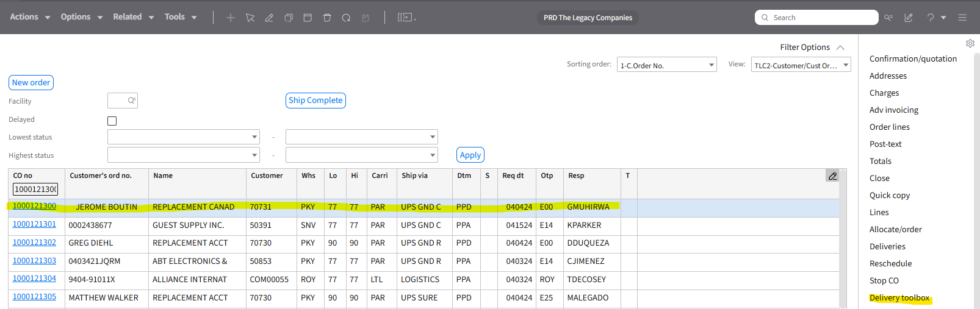Open order link 1000121300
Viewport: 980px width, 309px height.
click(34, 206)
